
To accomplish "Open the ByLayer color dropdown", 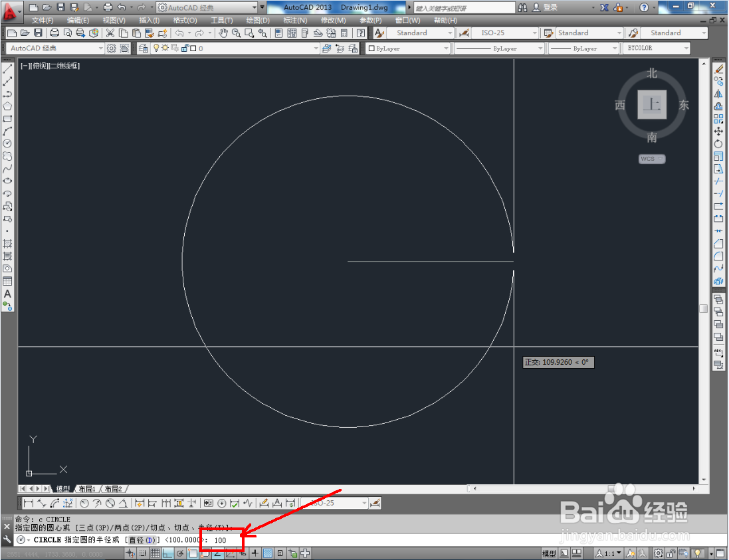I will click(x=408, y=48).
